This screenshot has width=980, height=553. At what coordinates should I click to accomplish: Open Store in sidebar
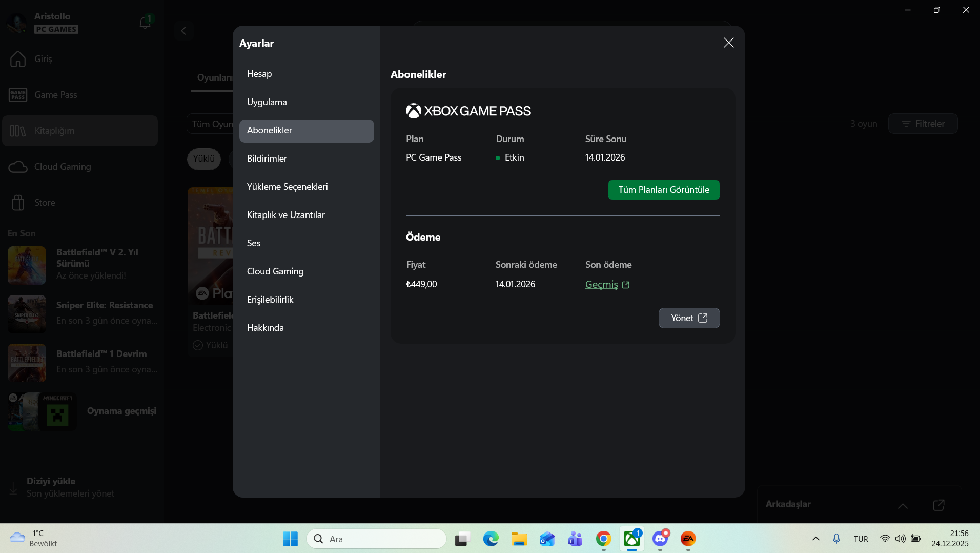(x=79, y=203)
